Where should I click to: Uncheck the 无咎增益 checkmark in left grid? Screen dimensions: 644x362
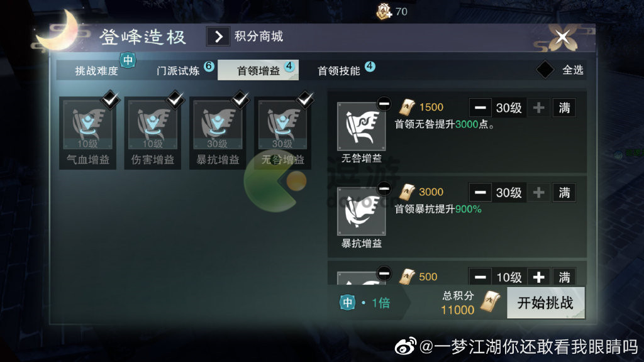click(x=306, y=99)
